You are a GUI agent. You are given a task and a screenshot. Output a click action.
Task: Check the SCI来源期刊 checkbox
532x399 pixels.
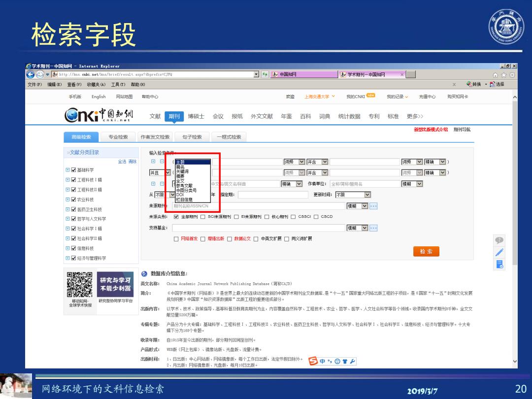pyautogui.click(x=202, y=217)
